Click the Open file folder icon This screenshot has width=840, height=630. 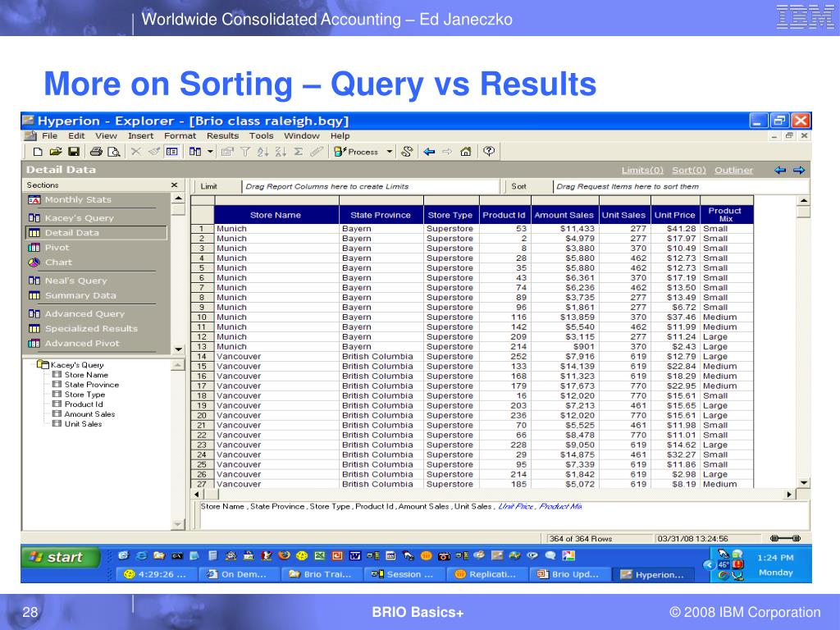[55, 152]
